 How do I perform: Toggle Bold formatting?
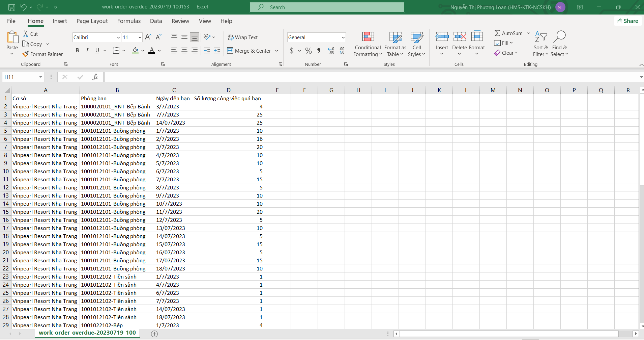(x=77, y=51)
